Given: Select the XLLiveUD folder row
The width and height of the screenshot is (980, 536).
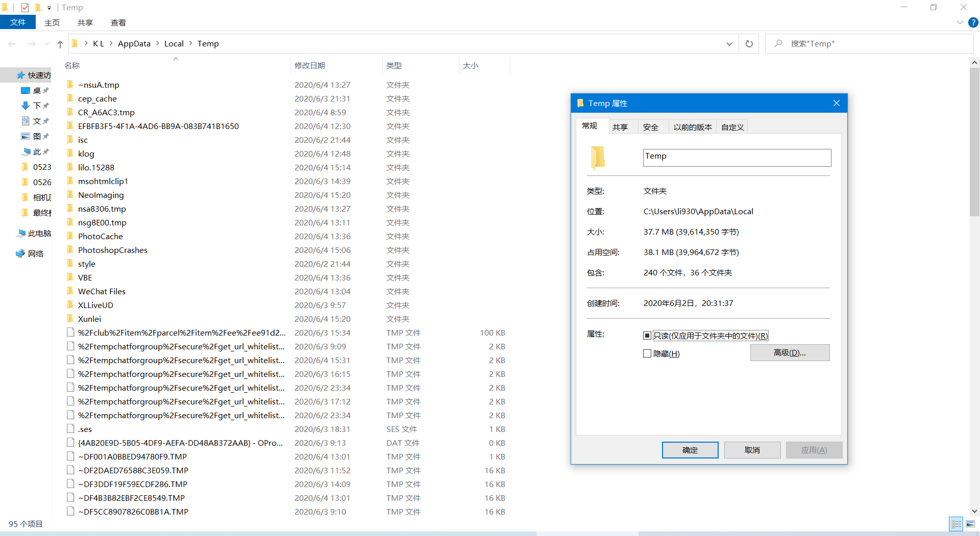Looking at the screenshot, I should 286,305.
